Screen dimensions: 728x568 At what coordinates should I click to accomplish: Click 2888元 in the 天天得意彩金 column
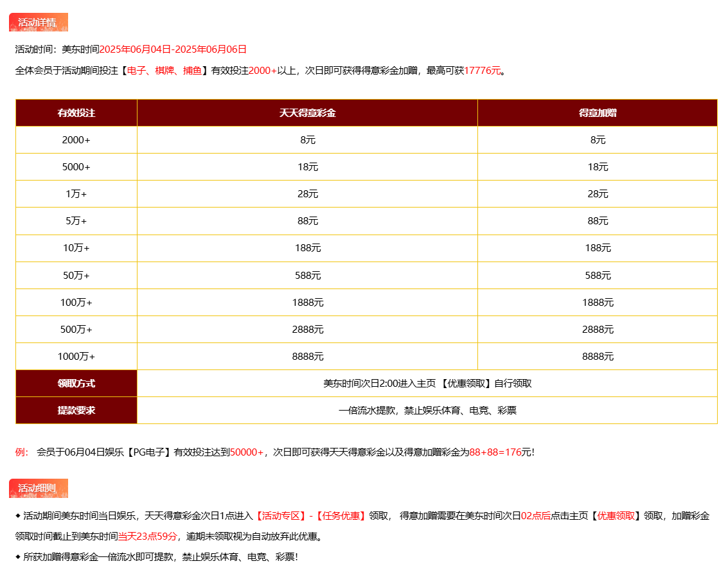click(x=307, y=329)
